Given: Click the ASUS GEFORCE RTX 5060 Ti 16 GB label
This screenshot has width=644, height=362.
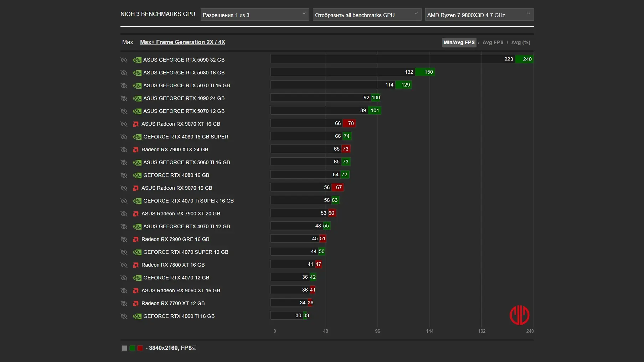Looking at the screenshot, I should pyautogui.click(x=187, y=162).
